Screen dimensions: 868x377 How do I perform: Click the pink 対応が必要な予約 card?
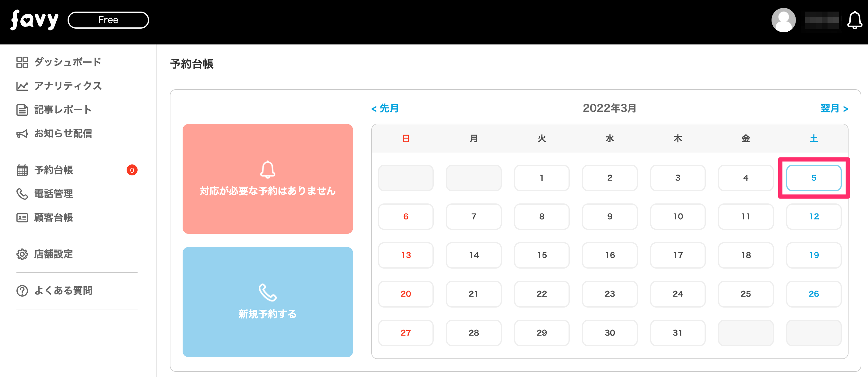coord(268,179)
